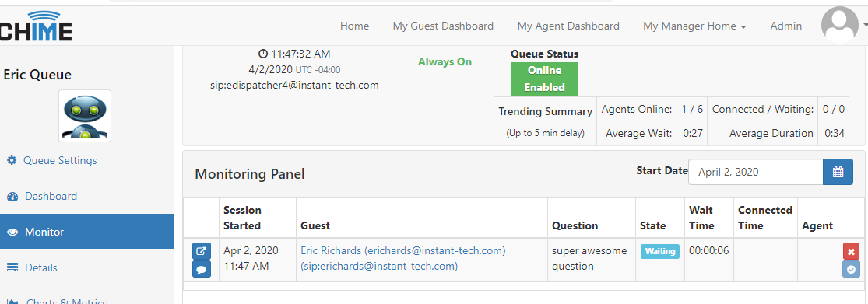Open the calendar date picker button
868x304 pixels.
838,172
